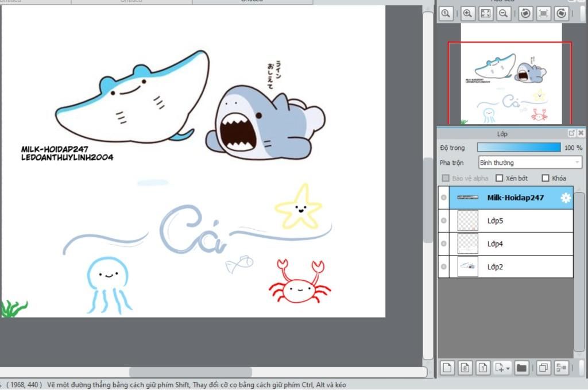The height and width of the screenshot is (390, 588).
Task: Close the Lớp layer panel
Action: pyautogui.click(x=581, y=133)
